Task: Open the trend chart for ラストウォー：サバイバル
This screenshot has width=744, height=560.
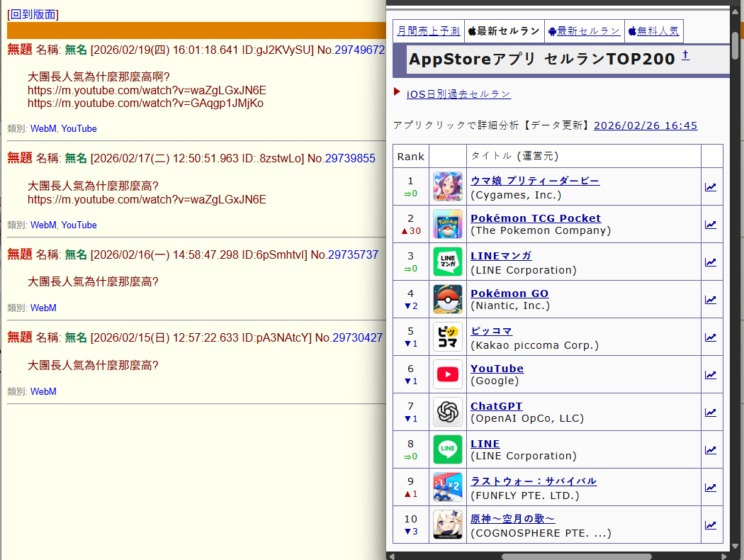Action: (x=711, y=488)
